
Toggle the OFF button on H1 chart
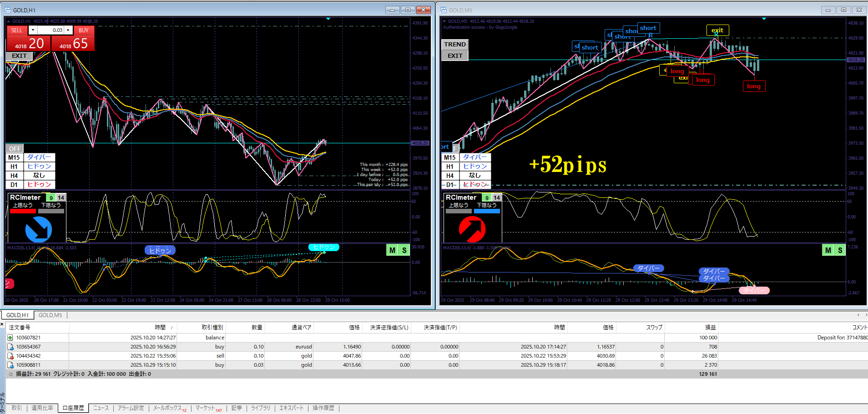15,149
